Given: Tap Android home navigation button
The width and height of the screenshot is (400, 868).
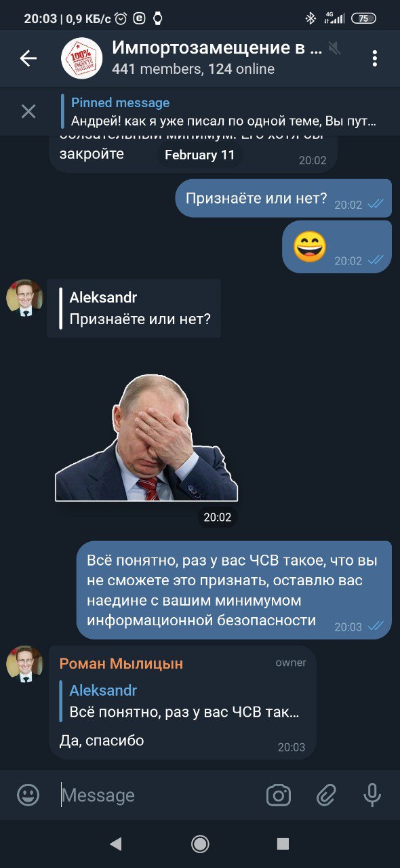Looking at the screenshot, I should coord(200,844).
